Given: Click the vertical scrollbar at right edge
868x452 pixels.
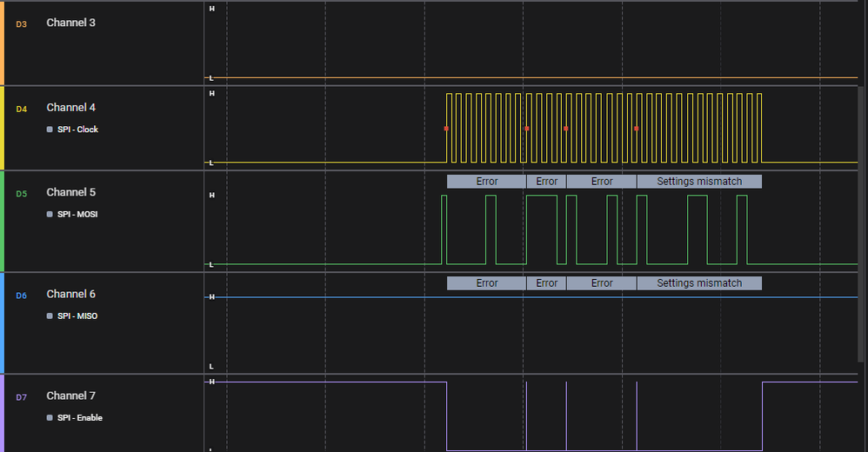Looking at the screenshot, I should click(861, 224).
